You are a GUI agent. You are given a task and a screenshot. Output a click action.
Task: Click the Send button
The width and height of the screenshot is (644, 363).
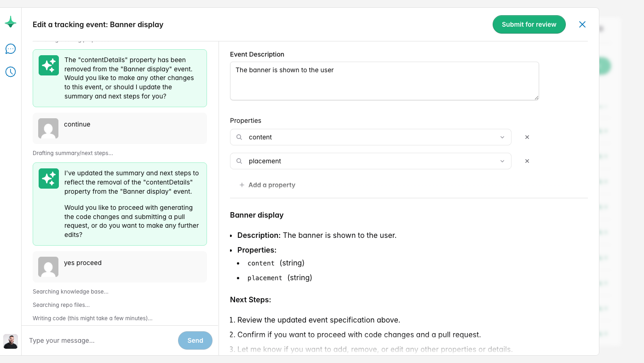195,340
